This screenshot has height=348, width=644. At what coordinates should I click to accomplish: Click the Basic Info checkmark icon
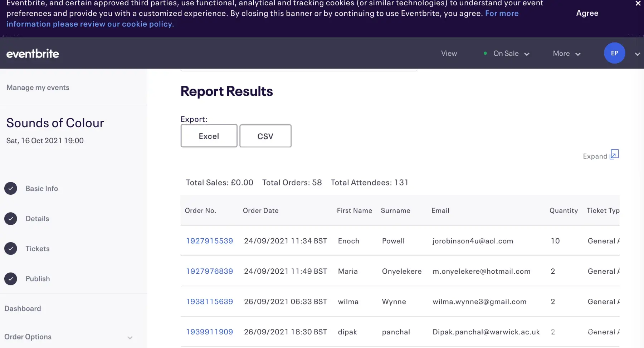point(11,188)
